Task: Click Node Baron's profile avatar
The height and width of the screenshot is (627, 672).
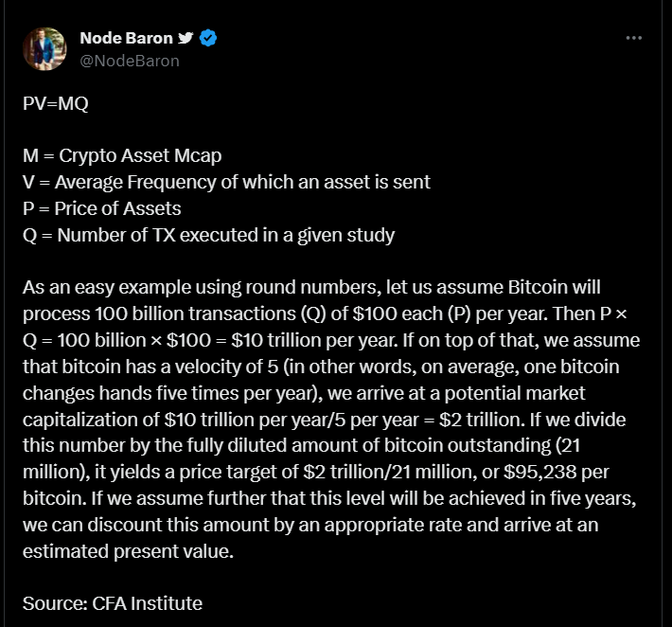Action: point(44,49)
